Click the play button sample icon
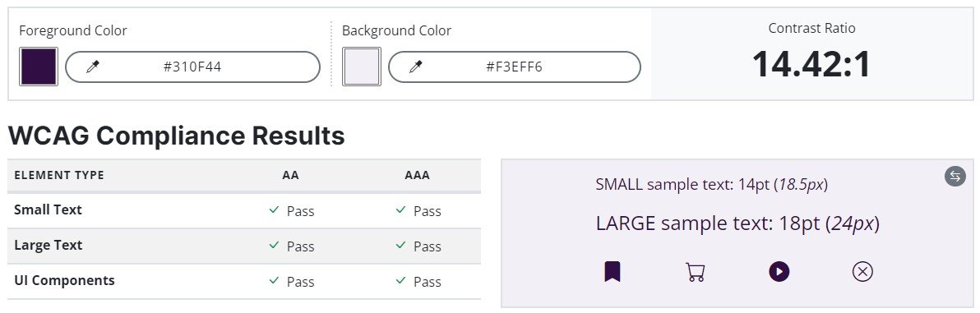980x313 pixels. [x=779, y=272]
